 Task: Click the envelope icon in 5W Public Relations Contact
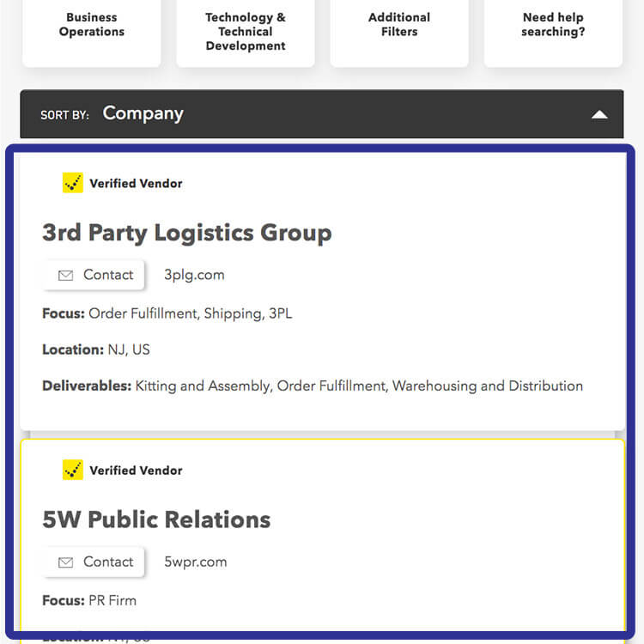click(66, 562)
